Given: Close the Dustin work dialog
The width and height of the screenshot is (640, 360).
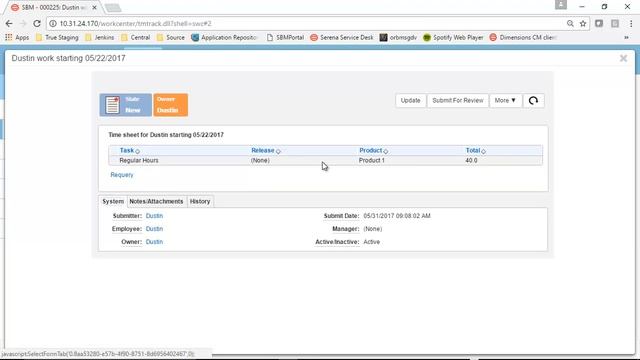Looking at the screenshot, I should tap(623, 58).
